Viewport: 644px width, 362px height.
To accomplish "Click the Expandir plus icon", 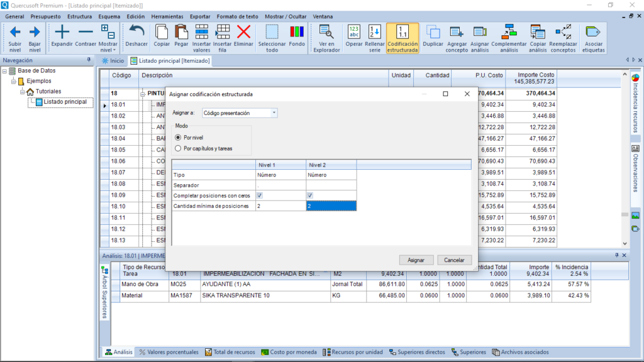I will point(62,32).
